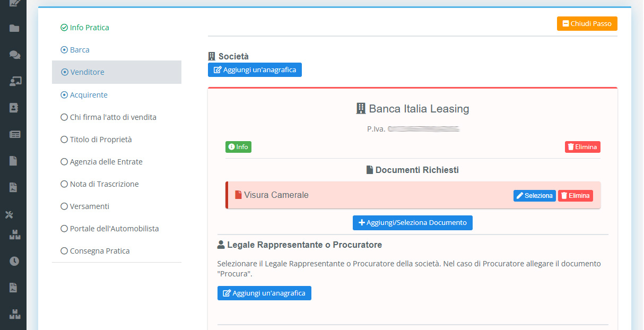
Task: Click the blurred P.Iva number
Action: pyautogui.click(x=423, y=129)
